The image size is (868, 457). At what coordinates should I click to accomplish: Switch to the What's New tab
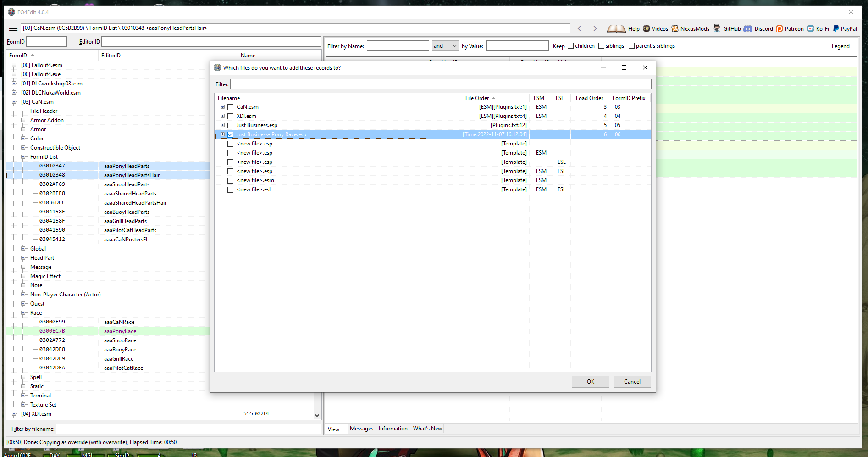click(x=427, y=429)
